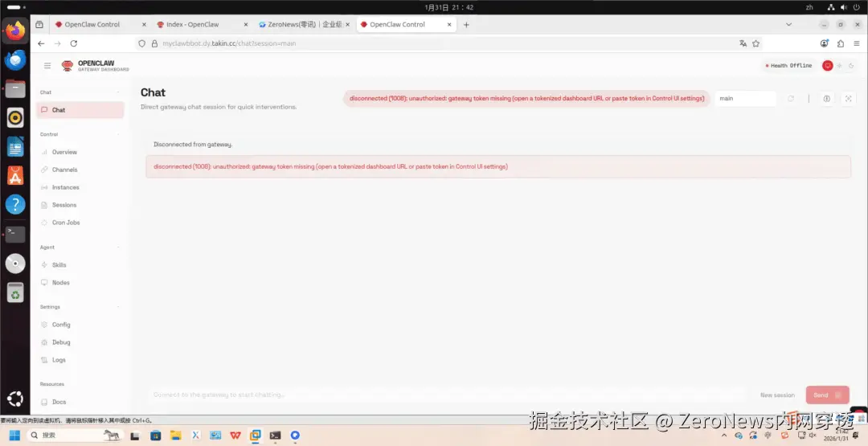This screenshot has width=868, height=446.
Task: Open the list all tabs dropdown
Action: point(789,25)
